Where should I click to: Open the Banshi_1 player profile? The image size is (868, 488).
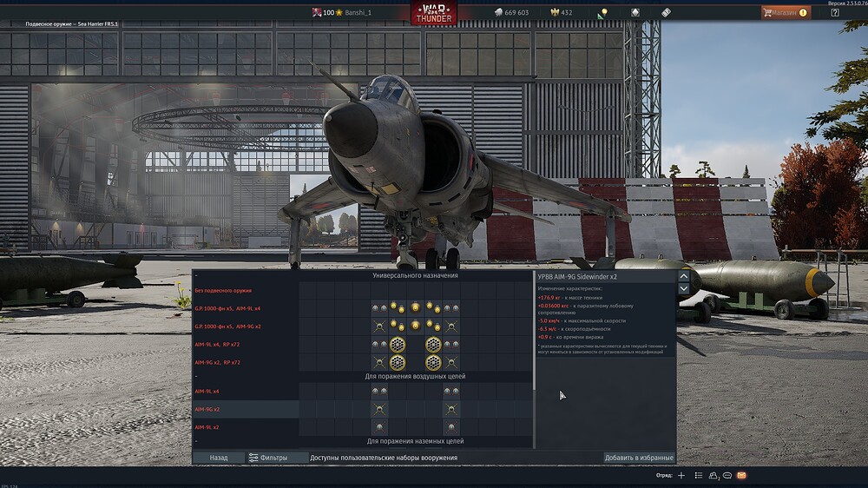353,12
